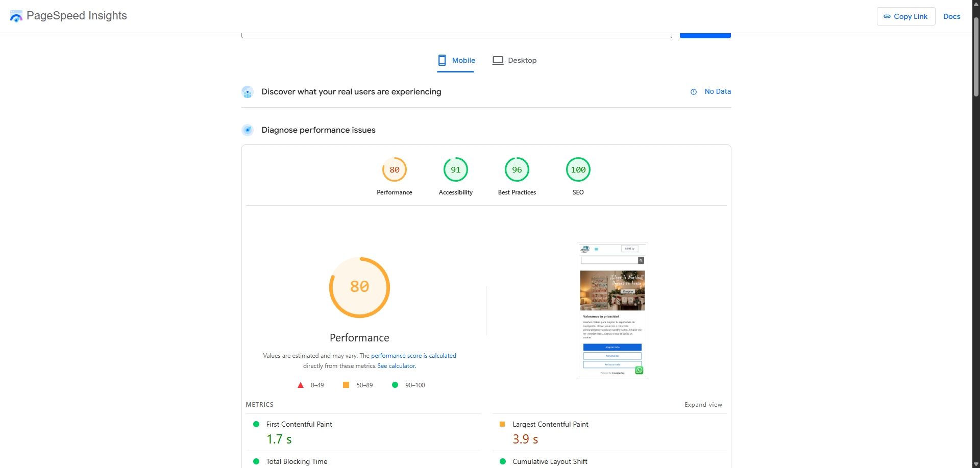Select the Performance score 80 gauge
Screen dimensions: 980x468
coord(395,170)
